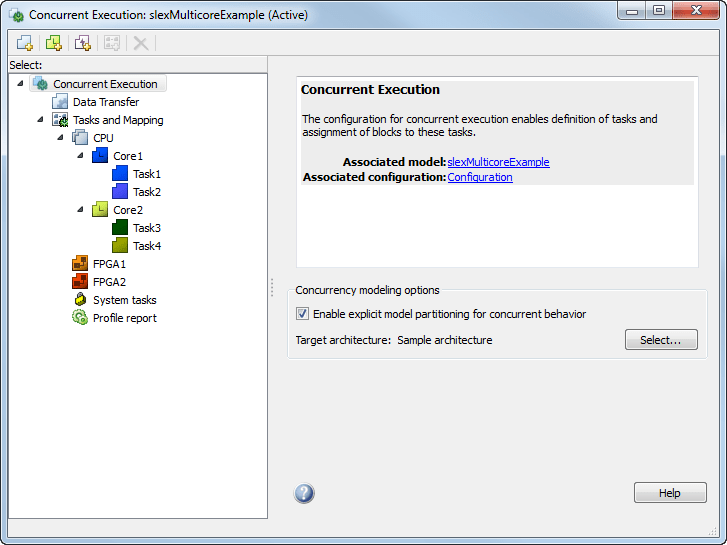
Task: Select the Profile report label
Action: click(125, 318)
